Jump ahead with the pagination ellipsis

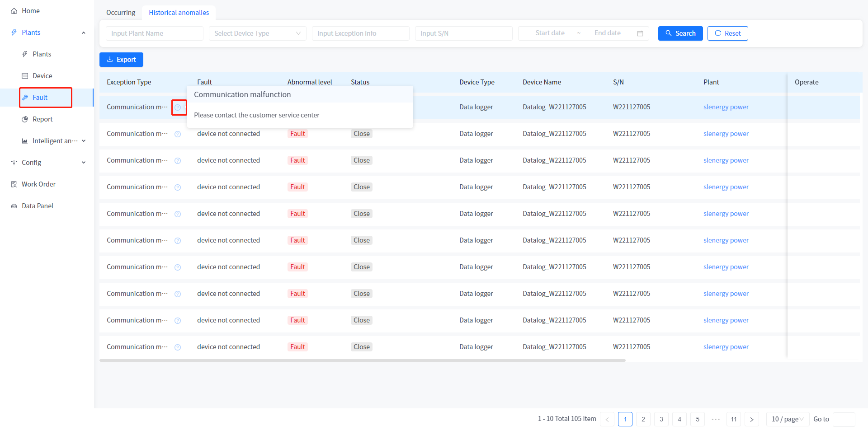point(716,419)
